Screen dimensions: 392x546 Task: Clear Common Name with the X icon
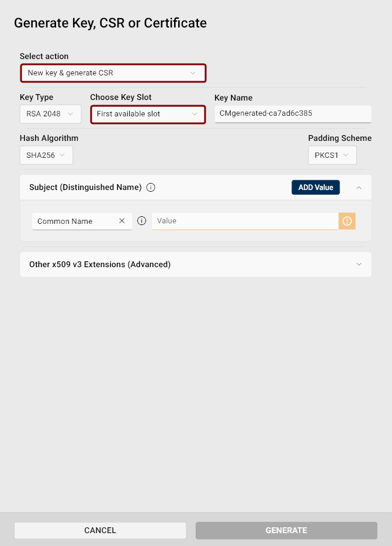click(122, 221)
